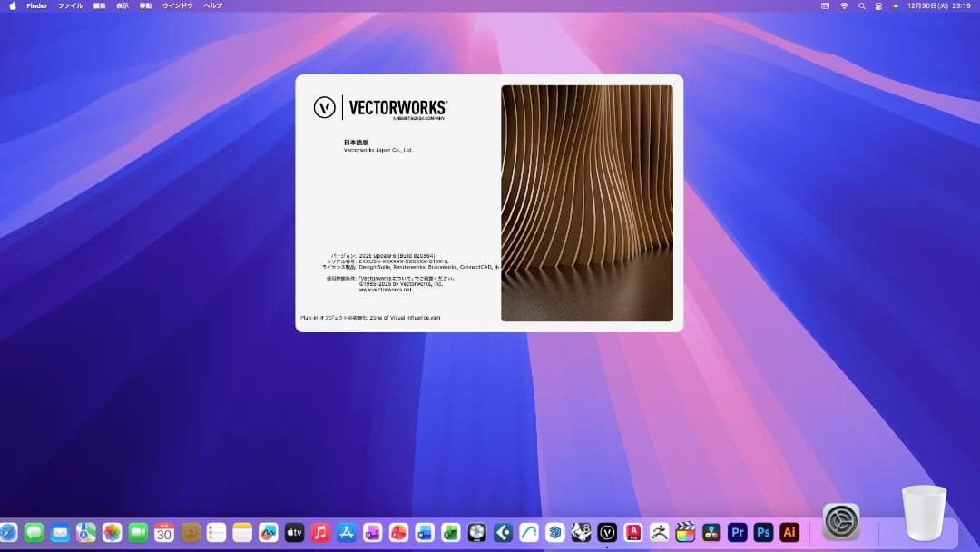Click the wavy artwork image on the splash screen

[x=587, y=202]
